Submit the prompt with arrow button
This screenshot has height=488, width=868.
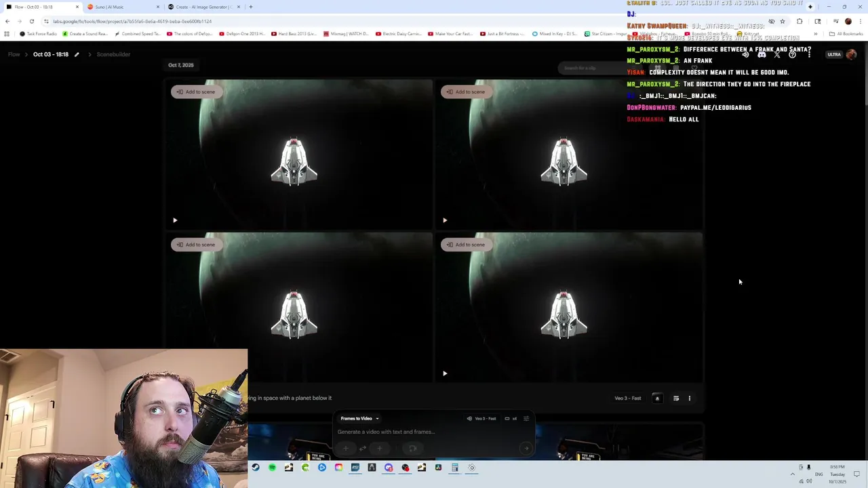point(526,448)
